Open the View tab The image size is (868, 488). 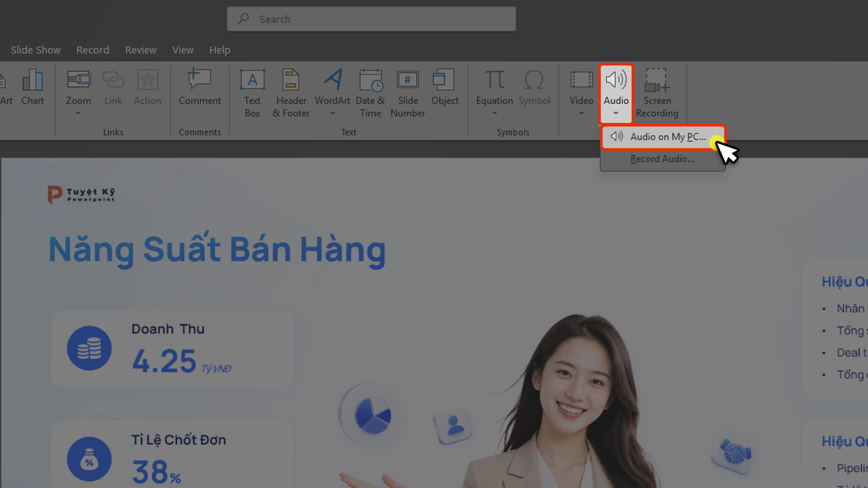coord(183,50)
